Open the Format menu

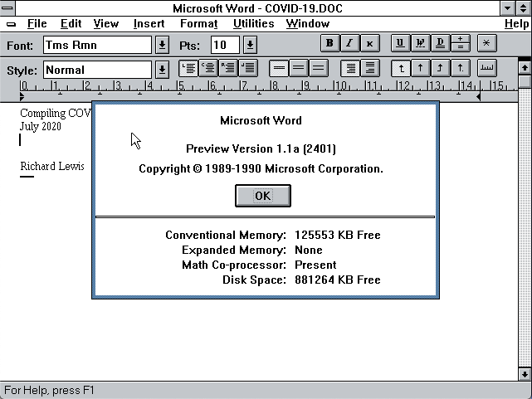[199, 24]
